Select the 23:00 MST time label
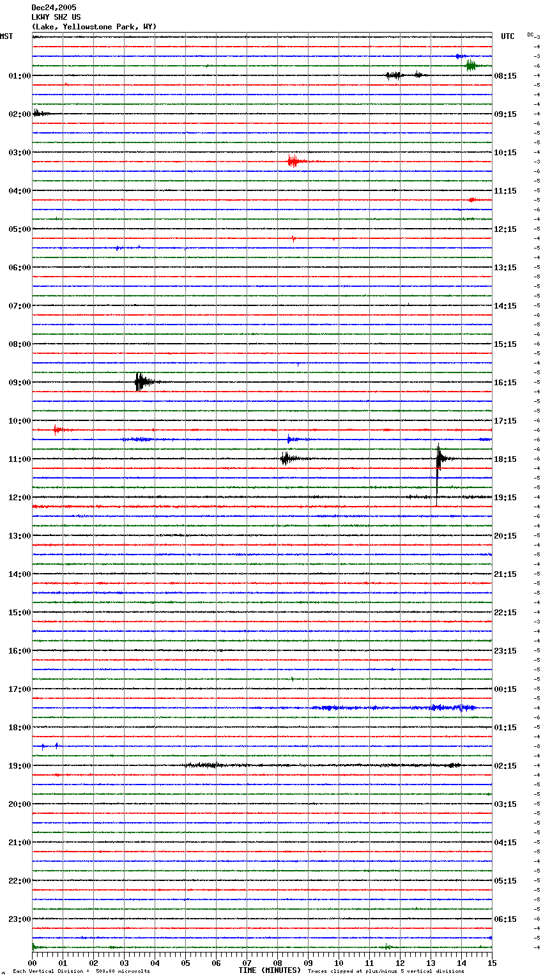This screenshot has width=543, height=980. [20, 919]
